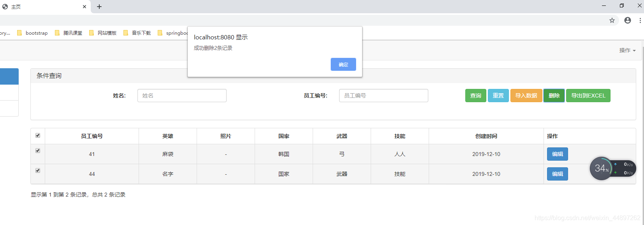Click 编辑 for employee 44

(558, 174)
